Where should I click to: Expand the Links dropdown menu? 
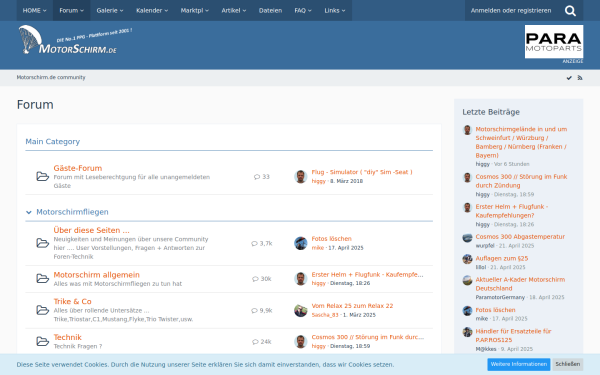click(335, 10)
